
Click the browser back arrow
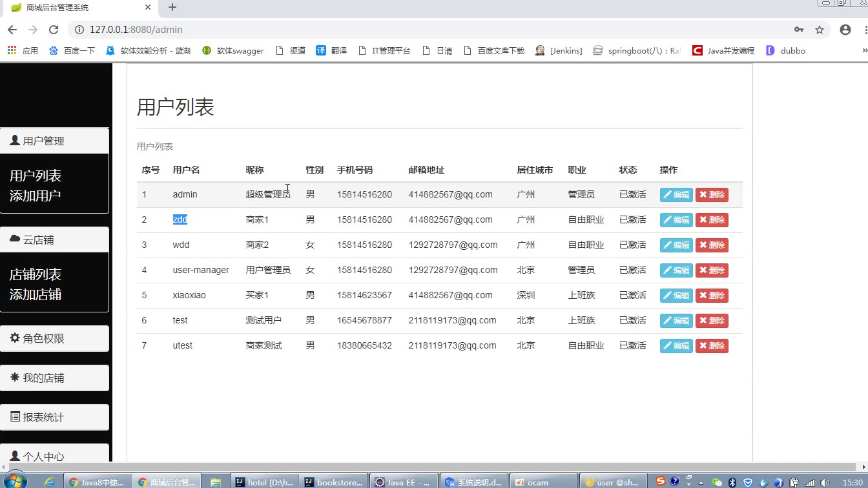click(x=12, y=30)
